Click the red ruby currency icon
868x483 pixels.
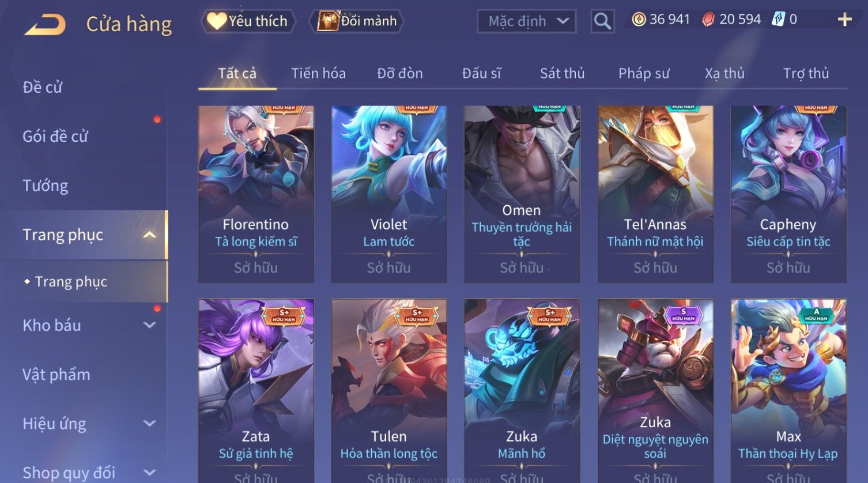pyautogui.click(x=708, y=20)
